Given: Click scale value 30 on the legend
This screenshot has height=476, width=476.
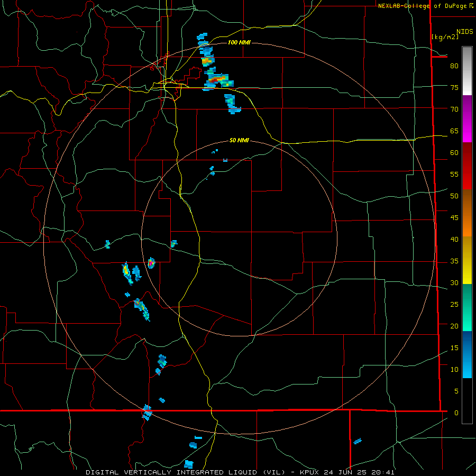Looking at the screenshot, I should point(454,282).
